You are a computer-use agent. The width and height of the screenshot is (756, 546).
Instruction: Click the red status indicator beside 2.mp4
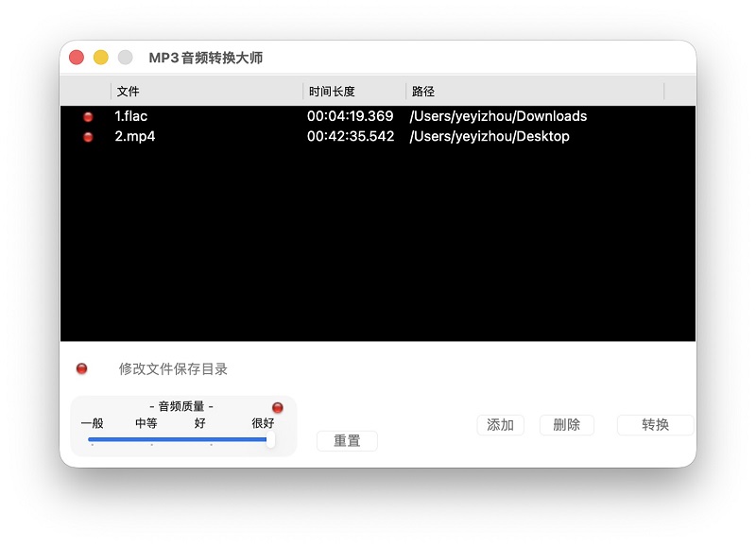pyautogui.click(x=88, y=136)
